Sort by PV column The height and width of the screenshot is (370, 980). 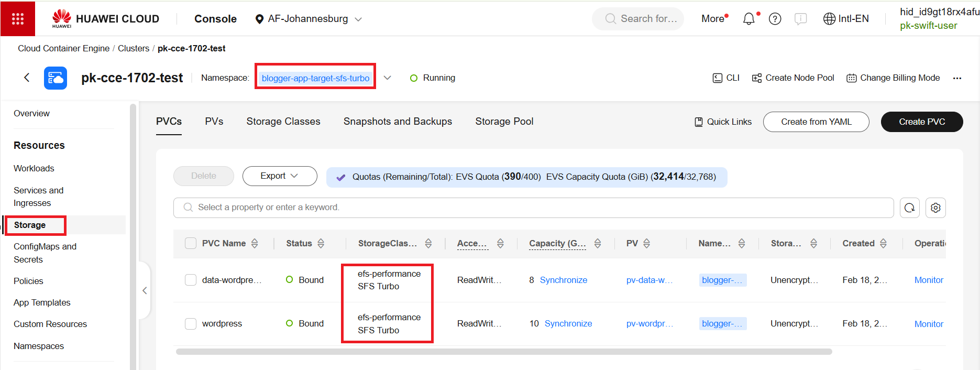click(647, 243)
